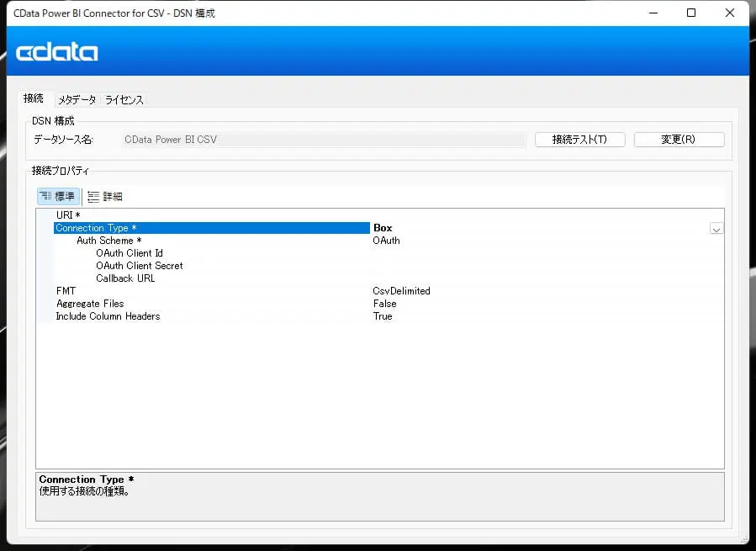Click the OAuth value cell
The image size is (756, 551).
[547, 241]
